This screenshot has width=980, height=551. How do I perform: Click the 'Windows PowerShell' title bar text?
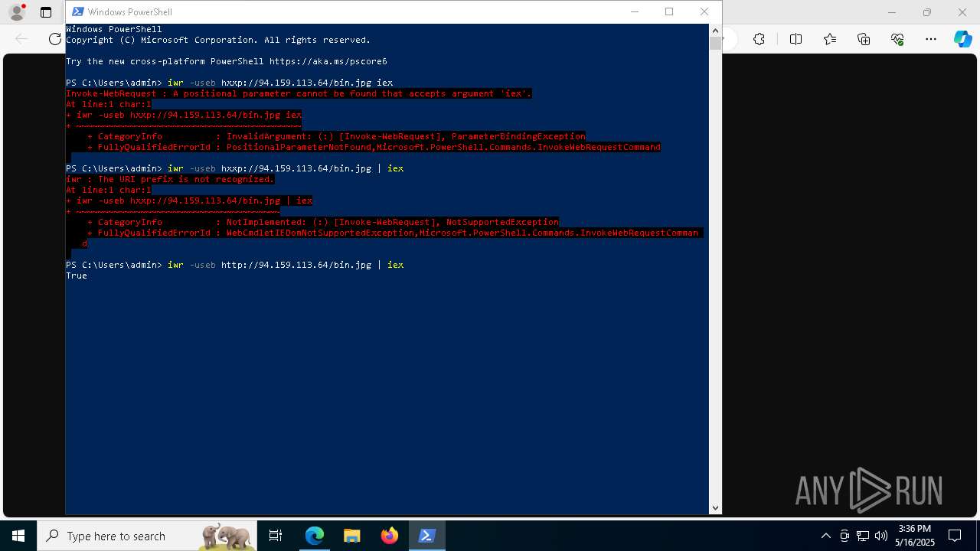(129, 12)
